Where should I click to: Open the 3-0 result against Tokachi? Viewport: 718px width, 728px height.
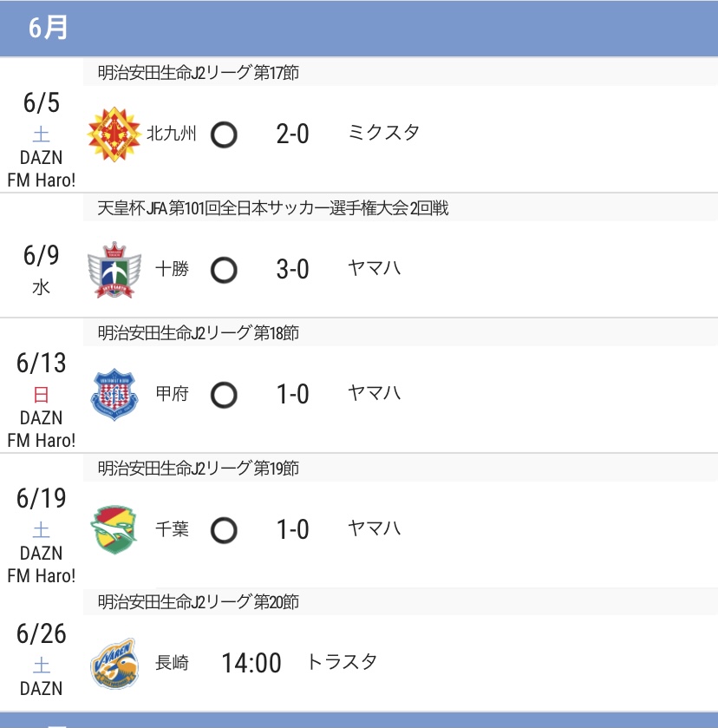pyautogui.click(x=292, y=269)
